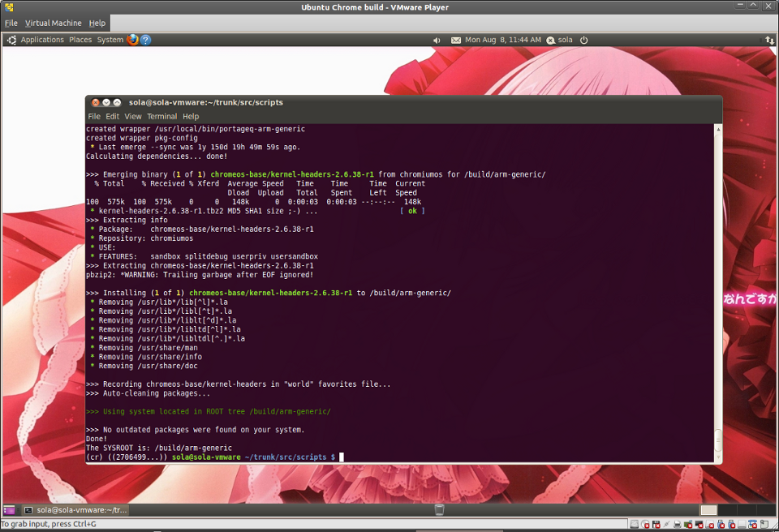Viewport: 779px width, 532px height.
Task: Open VMware Player File menu
Action: 11,23
